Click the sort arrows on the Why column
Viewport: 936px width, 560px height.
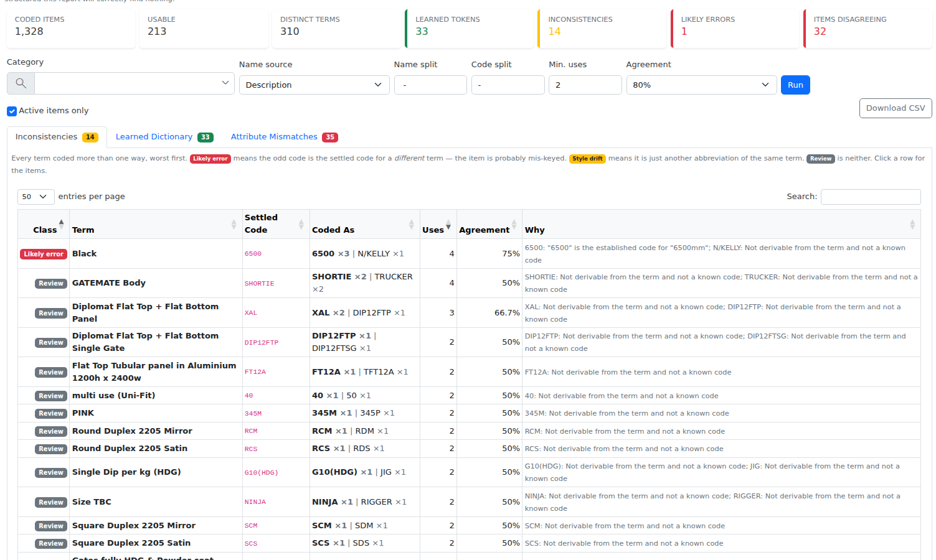[x=912, y=224]
